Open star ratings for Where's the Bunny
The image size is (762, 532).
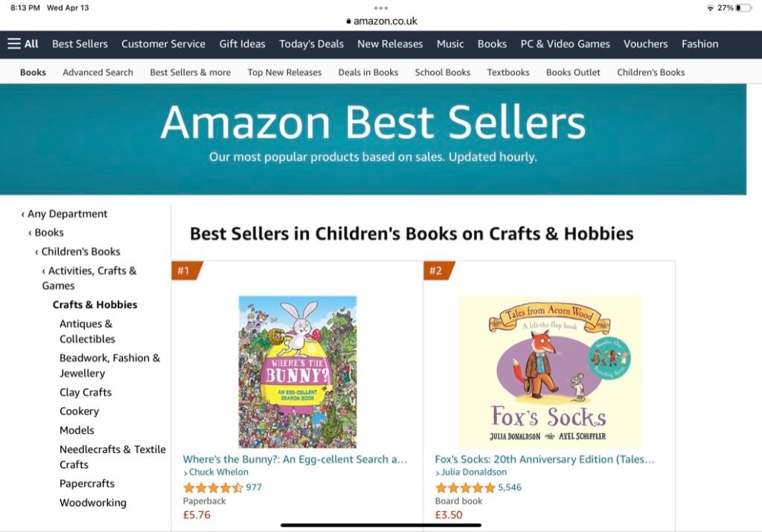coord(213,488)
